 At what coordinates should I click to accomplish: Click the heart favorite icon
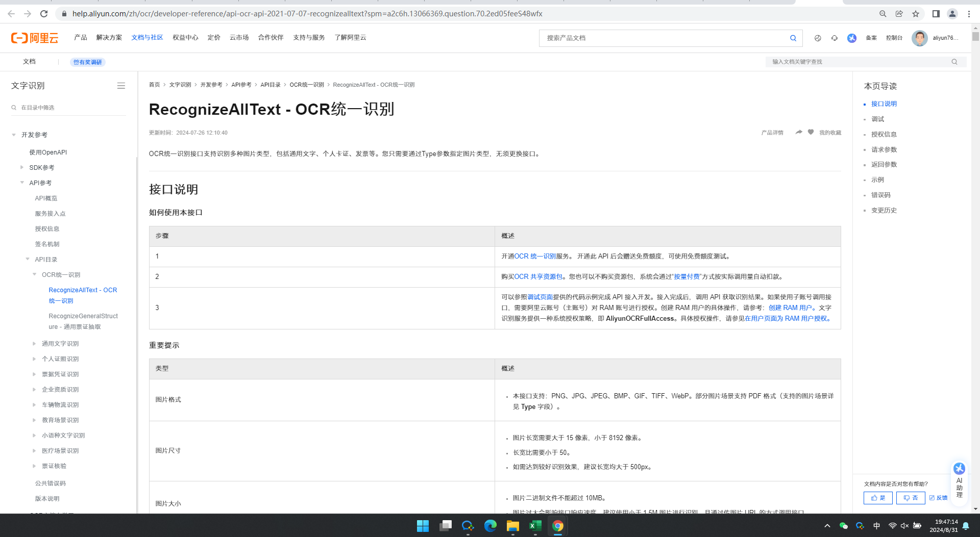[811, 132]
